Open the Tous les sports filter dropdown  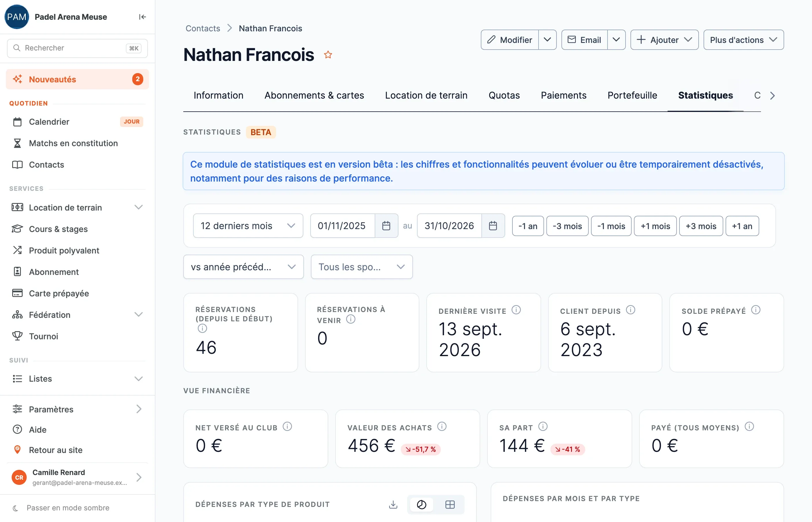362,267
